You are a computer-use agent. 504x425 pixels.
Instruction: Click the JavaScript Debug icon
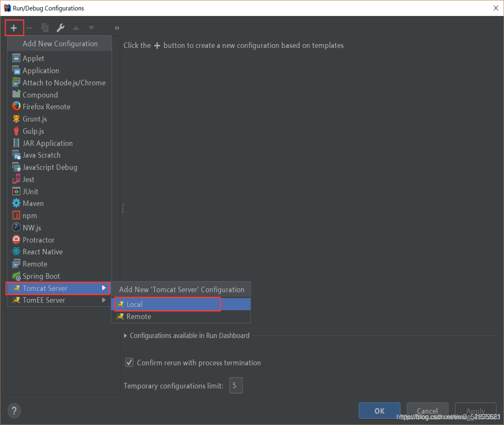[16, 167]
